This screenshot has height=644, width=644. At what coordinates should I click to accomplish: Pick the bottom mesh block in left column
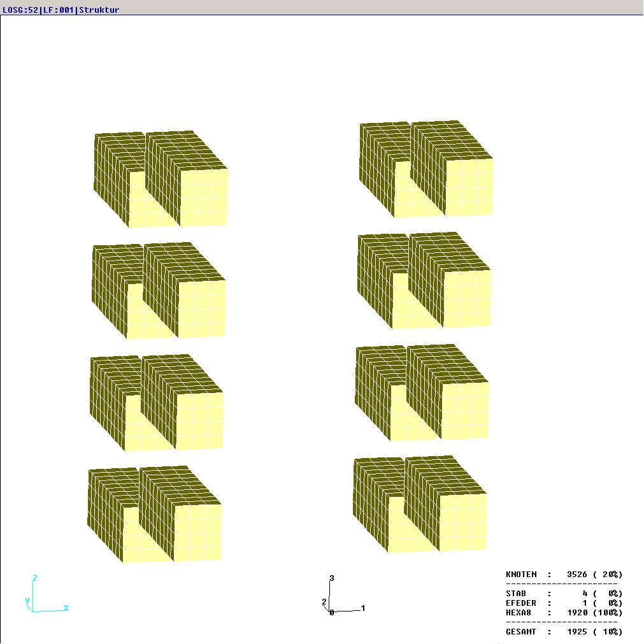154,514
